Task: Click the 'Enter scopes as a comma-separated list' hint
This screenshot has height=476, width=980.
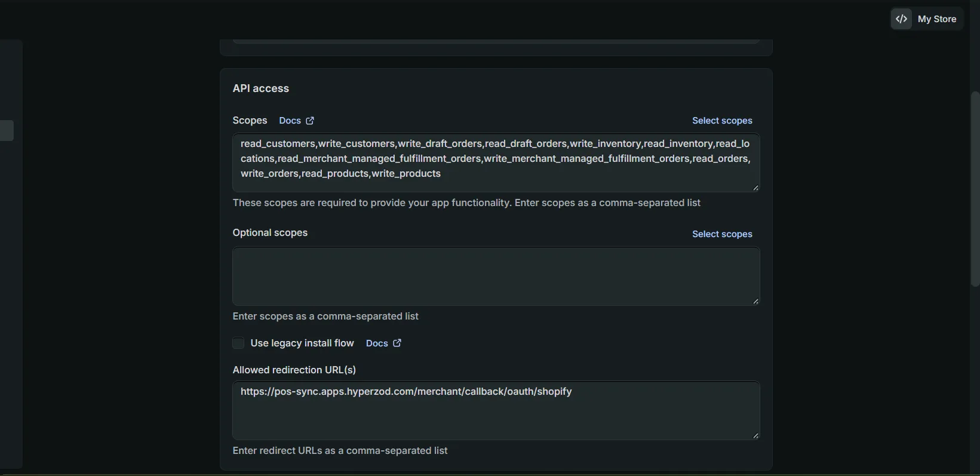Action: pyautogui.click(x=325, y=316)
